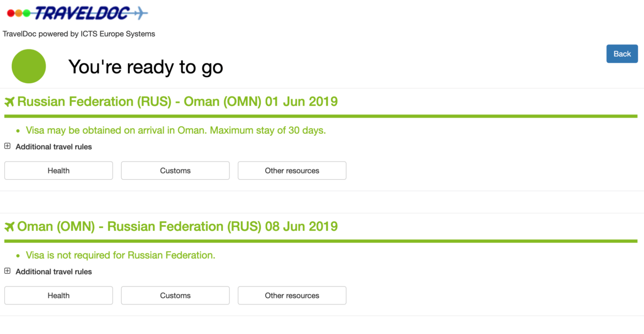Screen dimensions: 644x334
Task: Open Health info for the 08 Jun 2019 trip
Action: (58, 295)
